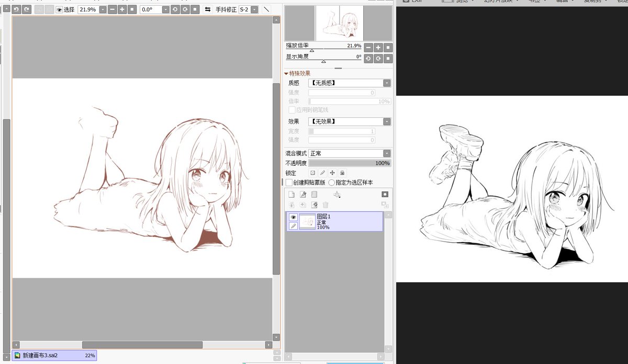Toggle lock transparency icon beside 锁定
Image resolution: width=628 pixels, height=364 pixels.
pyautogui.click(x=313, y=173)
